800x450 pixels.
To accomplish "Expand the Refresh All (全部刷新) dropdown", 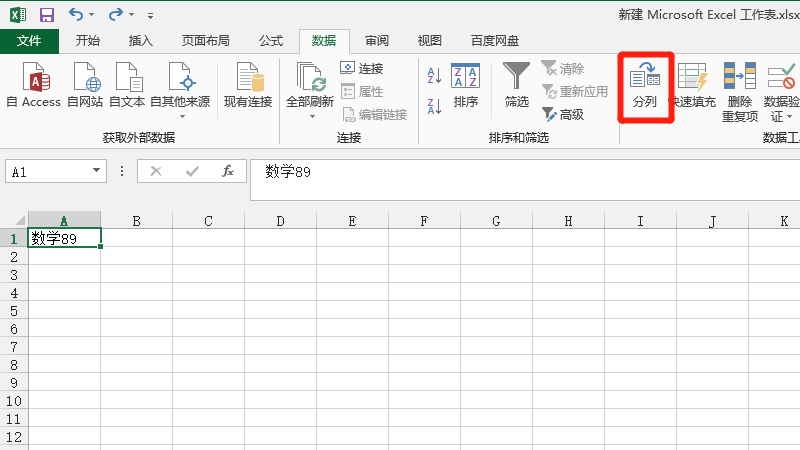I will (310, 115).
